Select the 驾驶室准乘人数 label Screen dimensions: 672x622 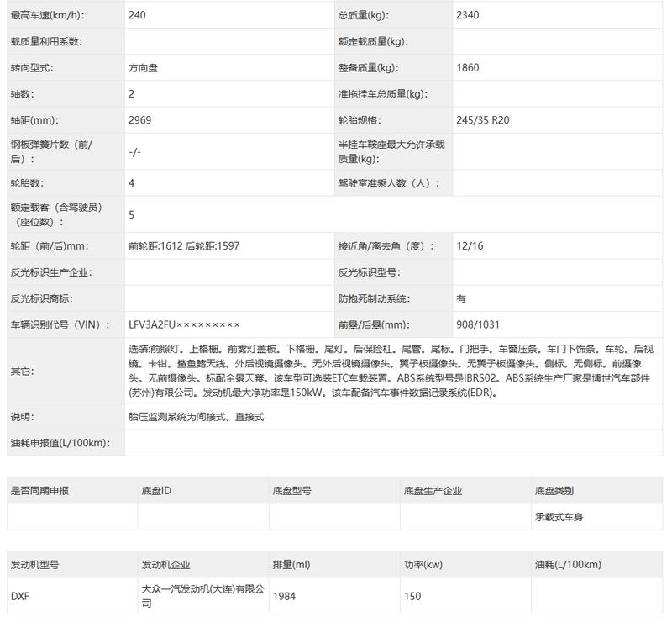tap(389, 183)
